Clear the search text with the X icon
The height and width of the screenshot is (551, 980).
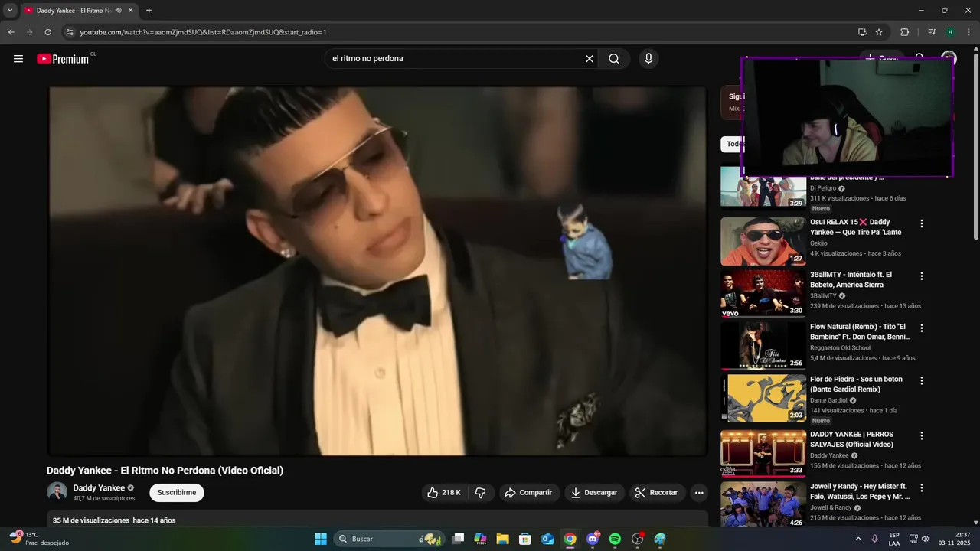590,59
